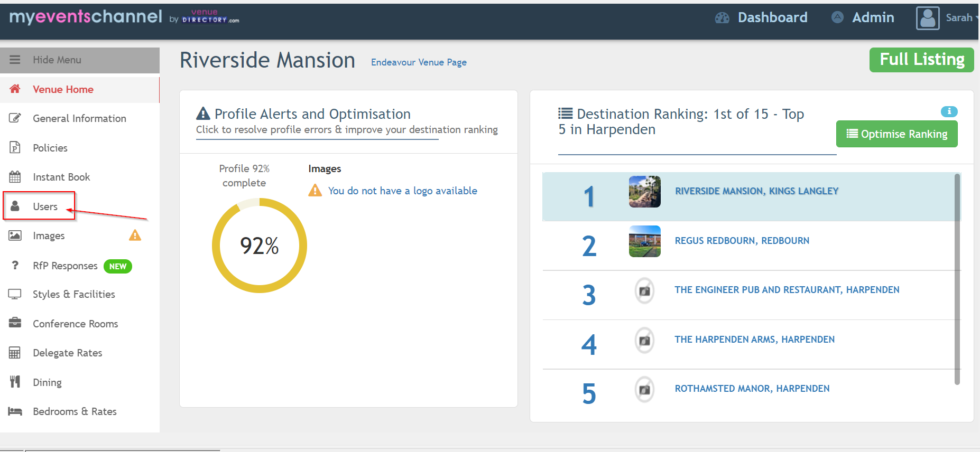Click the Styles & Facilities monitor icon
This screenshot has height=452, width=980.
pyautogui.click(x=15, y=294)
